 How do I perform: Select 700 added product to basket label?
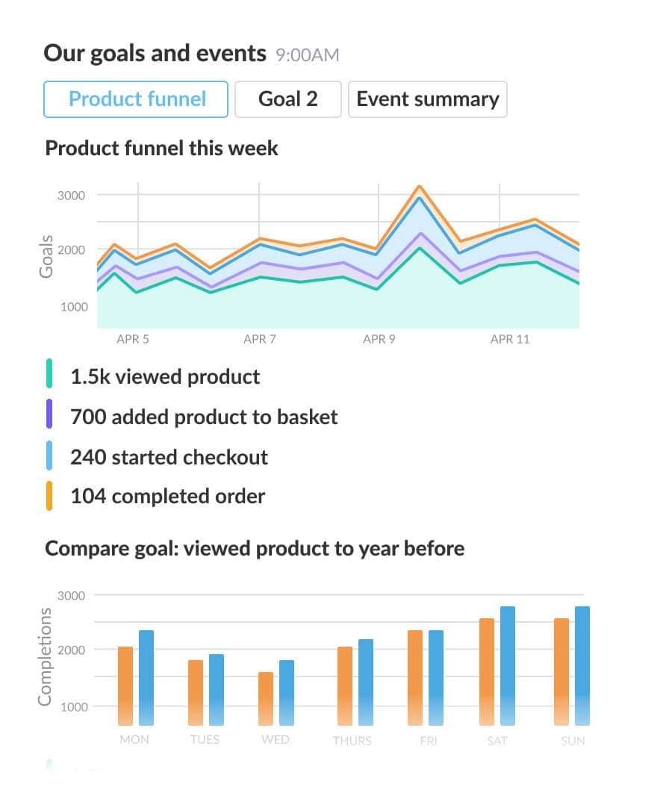(204, 417)
